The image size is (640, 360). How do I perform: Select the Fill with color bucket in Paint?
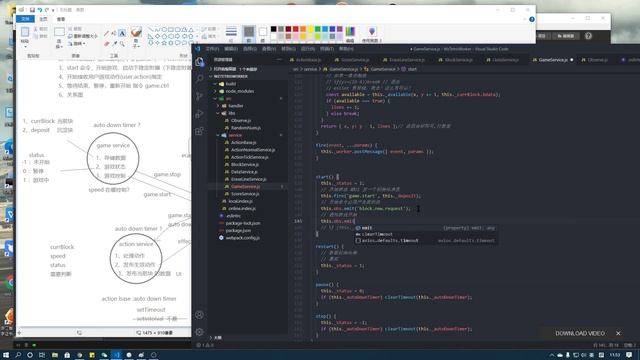114,33
